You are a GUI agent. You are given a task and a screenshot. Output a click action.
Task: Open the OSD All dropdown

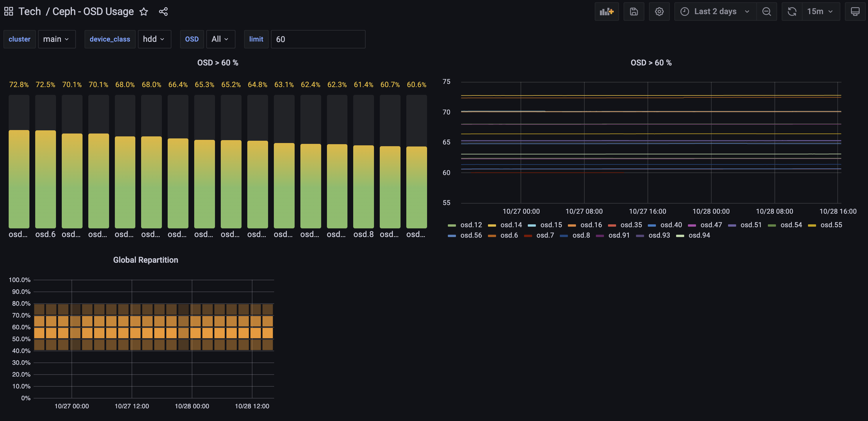click(220, 40)
